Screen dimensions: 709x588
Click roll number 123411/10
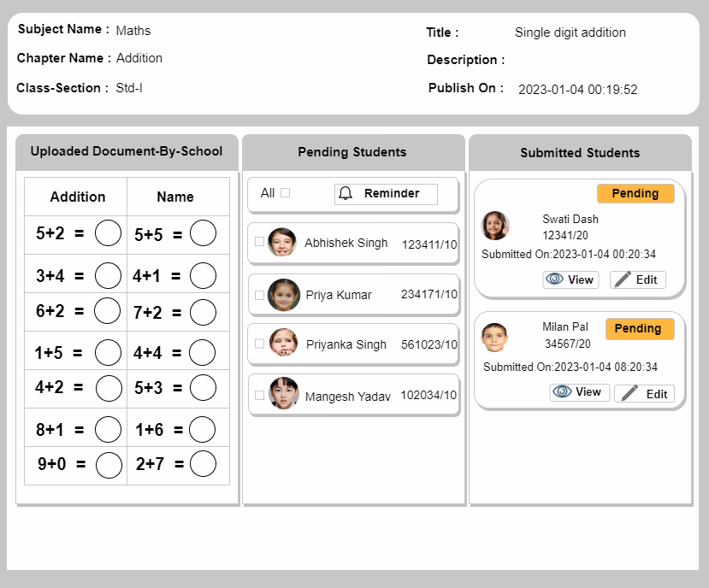(x=429, y=244)
